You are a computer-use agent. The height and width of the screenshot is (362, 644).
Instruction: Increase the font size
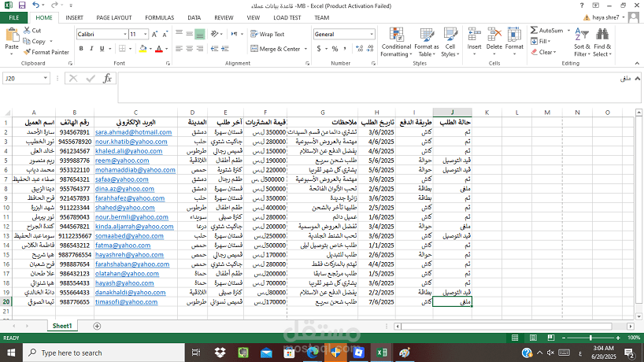(x=154, y=35)
